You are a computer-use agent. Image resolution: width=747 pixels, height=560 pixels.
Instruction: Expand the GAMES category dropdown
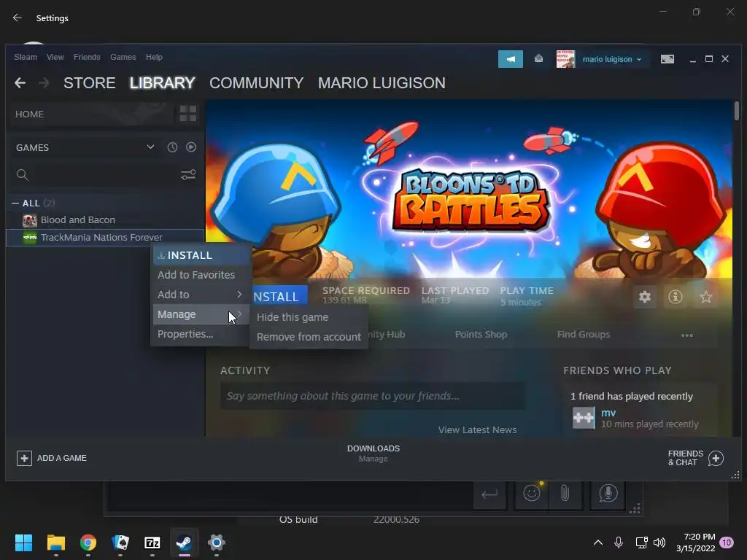150,147
